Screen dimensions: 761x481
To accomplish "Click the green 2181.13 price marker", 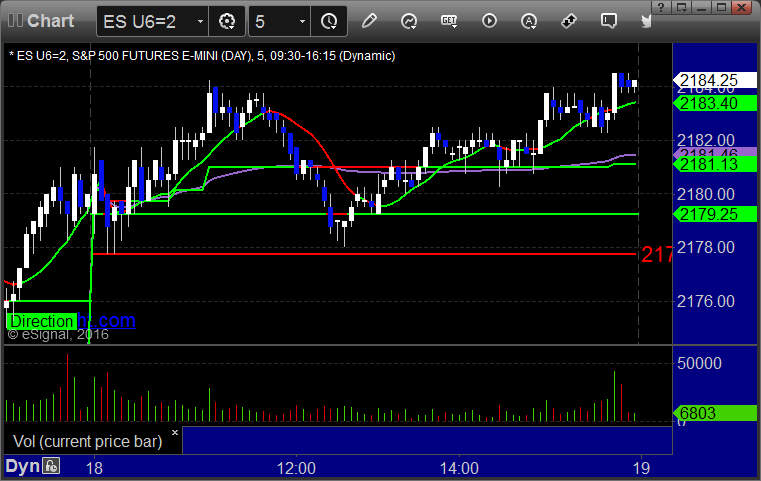I will point(714,164).
